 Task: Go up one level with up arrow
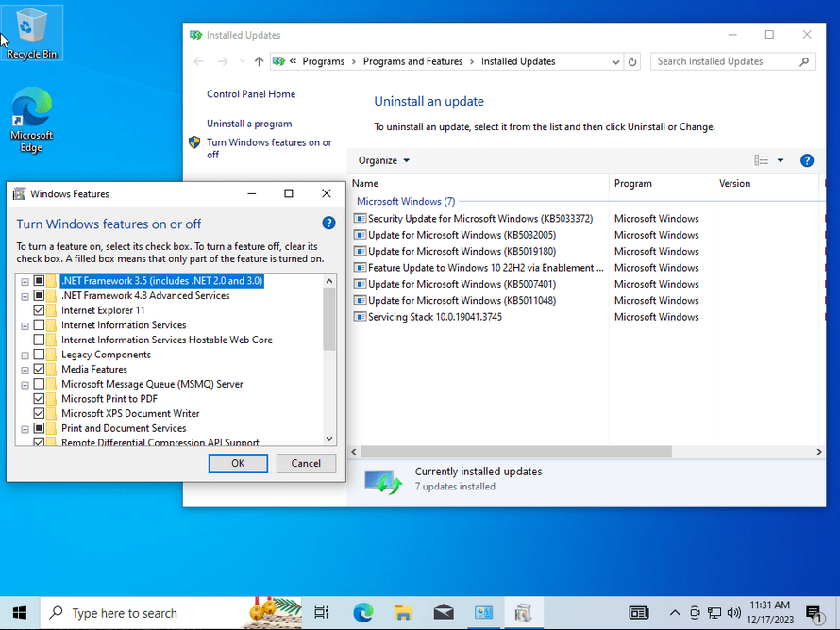[x=259, y=61]
